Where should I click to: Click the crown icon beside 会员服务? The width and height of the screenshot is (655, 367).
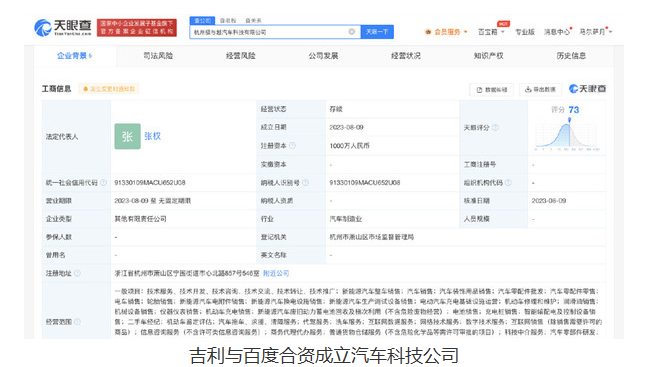tap(428, 32)
